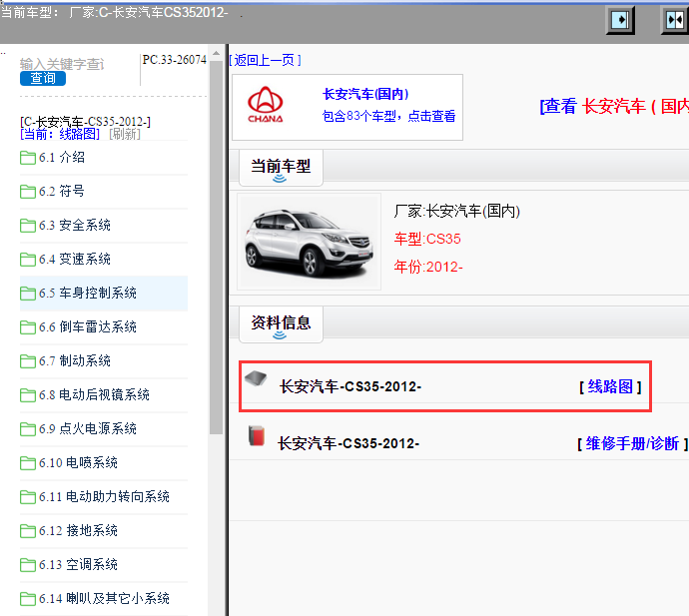Click the folder icon for 6.1 介绍

(28, 158)
